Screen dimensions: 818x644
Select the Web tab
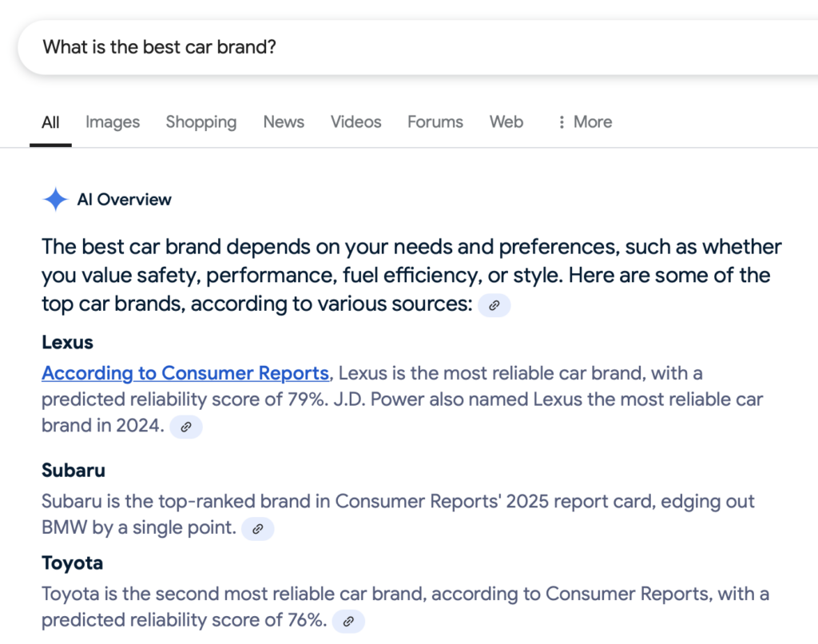click(506, 121)
